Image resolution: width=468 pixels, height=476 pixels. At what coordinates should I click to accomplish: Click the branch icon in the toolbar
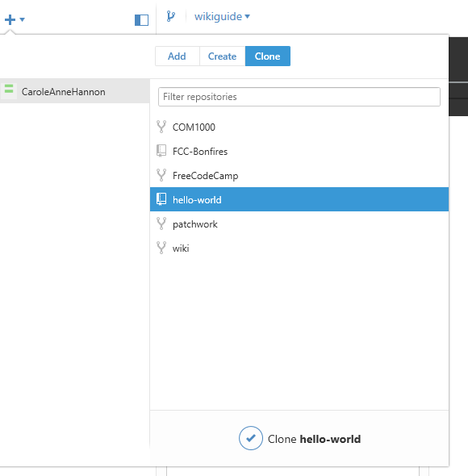point(171,16)
